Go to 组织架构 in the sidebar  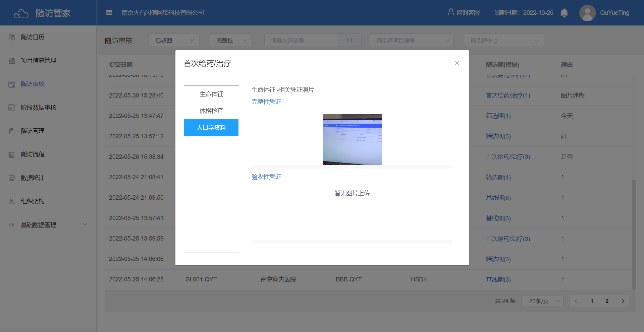click(x=33, y=201)
